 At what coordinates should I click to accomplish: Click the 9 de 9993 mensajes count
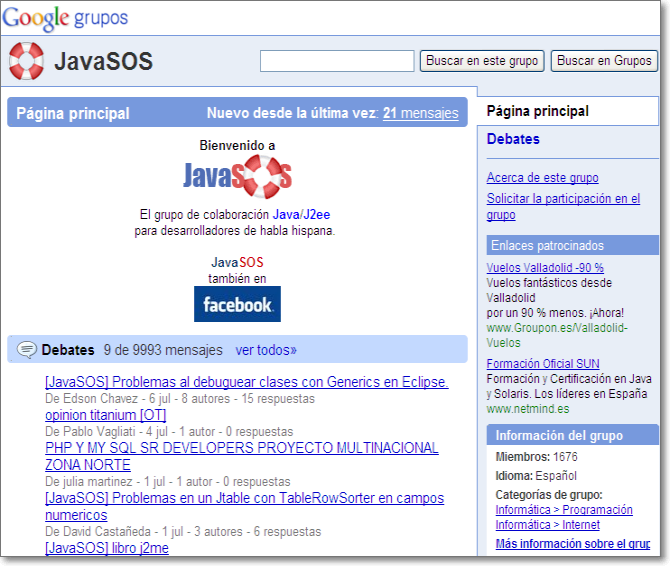tap(163, 350)
